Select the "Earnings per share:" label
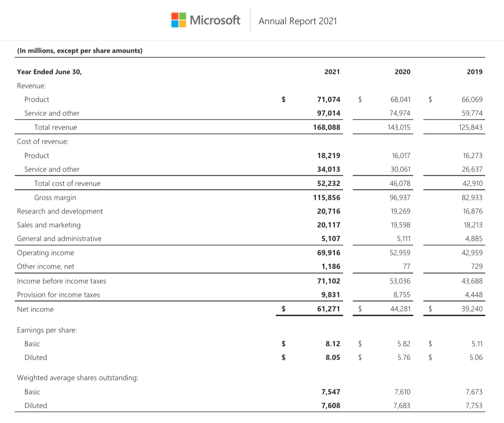504x423 pixels. click(x=47, y=331)
